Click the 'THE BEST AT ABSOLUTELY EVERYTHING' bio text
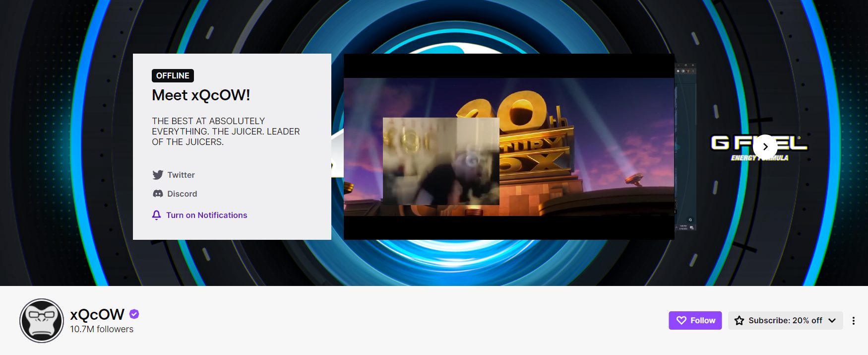Screen dimensions: 868x355 pos(226,132)
